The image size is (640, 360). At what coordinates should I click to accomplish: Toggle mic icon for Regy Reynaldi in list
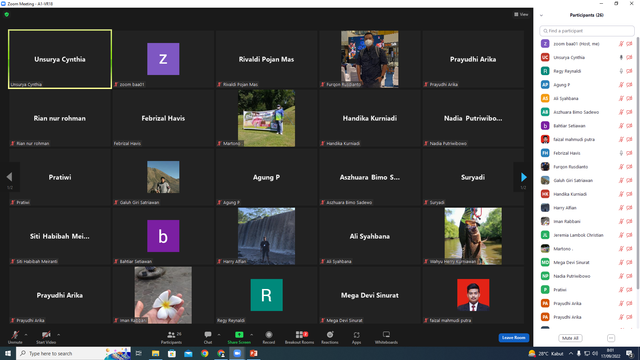click(621, 71)
